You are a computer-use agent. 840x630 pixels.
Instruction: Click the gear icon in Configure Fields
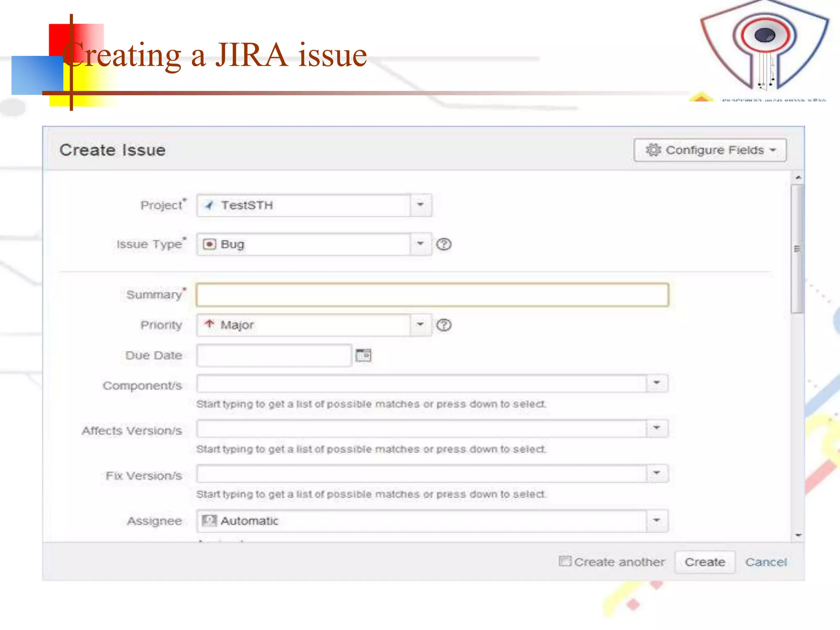pyautogui.click(x=653, y=150)
